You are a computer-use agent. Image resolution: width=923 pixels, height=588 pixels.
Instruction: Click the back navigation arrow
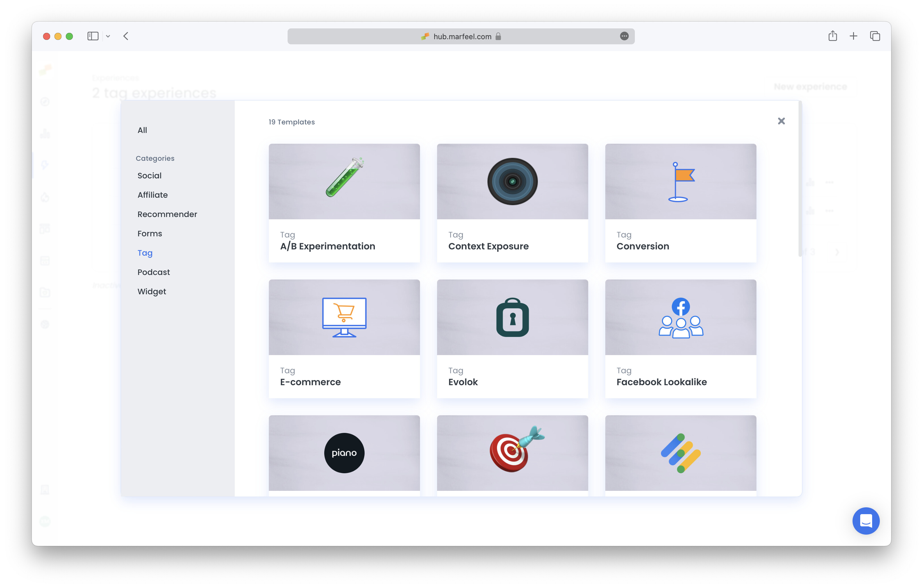[x=126, y=36]
